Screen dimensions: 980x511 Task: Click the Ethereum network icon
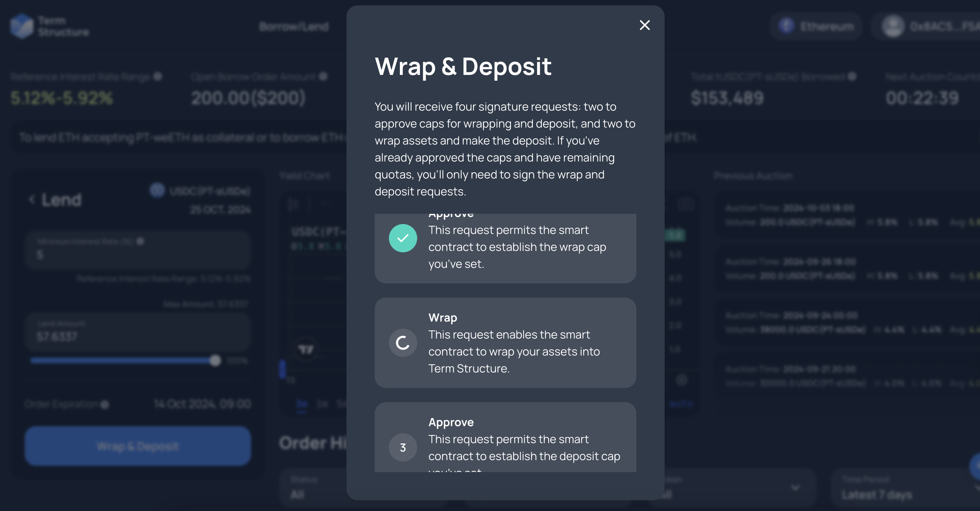tap(786, 26)
